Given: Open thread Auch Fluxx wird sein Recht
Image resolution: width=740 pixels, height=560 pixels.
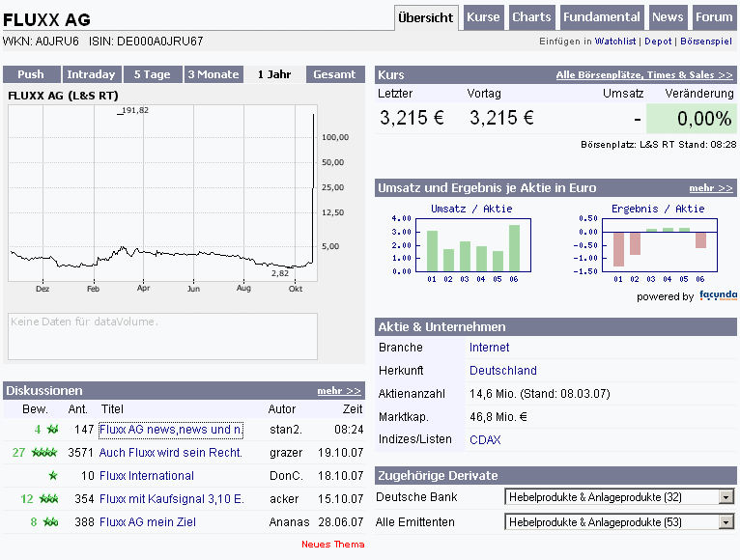Looking at the screenshot, I should (170, 453).
